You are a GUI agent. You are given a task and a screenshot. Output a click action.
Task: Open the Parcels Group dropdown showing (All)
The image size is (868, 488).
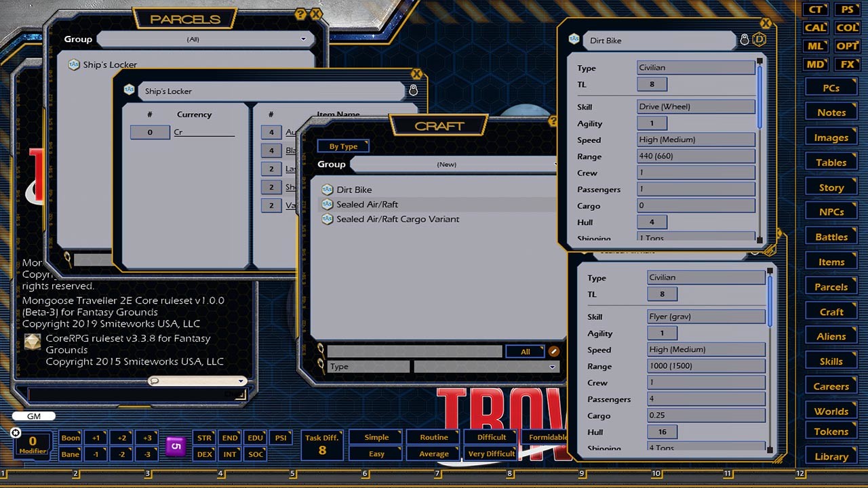[204, 39]
